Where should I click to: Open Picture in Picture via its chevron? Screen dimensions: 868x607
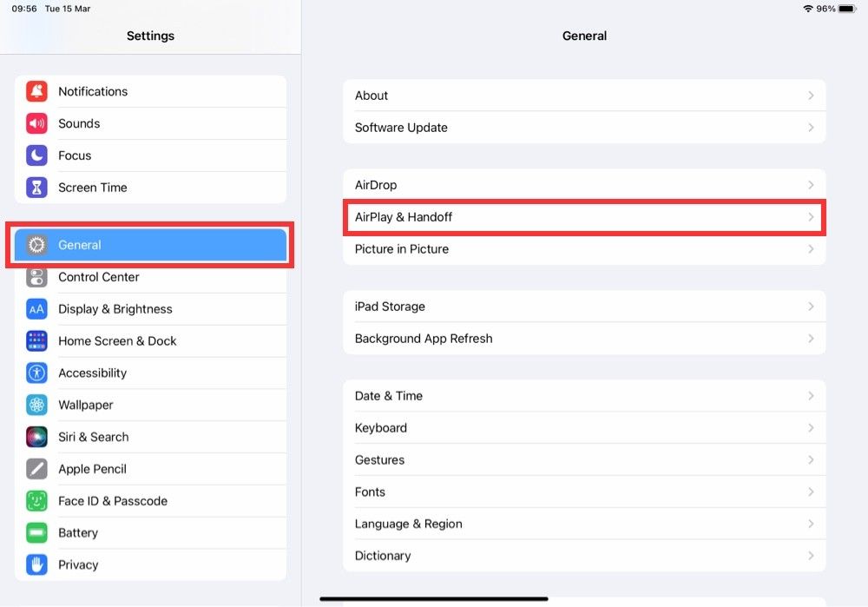[811, 248]
